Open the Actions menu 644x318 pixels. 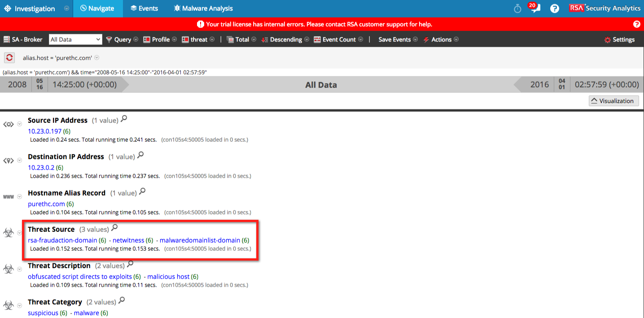coord(441,39)
